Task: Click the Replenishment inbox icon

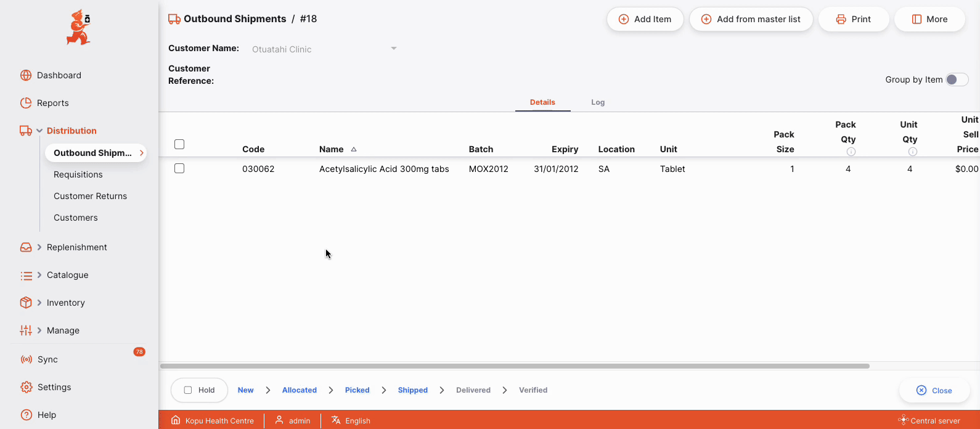Action: tap(26, 247)
